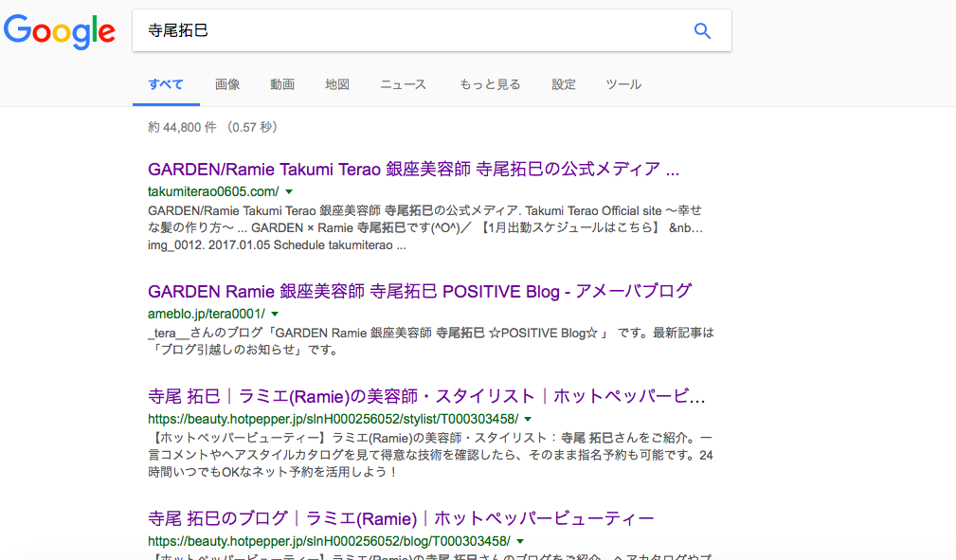Open the ニュース tab
The image size is (956, 560).
click(404, 84)
